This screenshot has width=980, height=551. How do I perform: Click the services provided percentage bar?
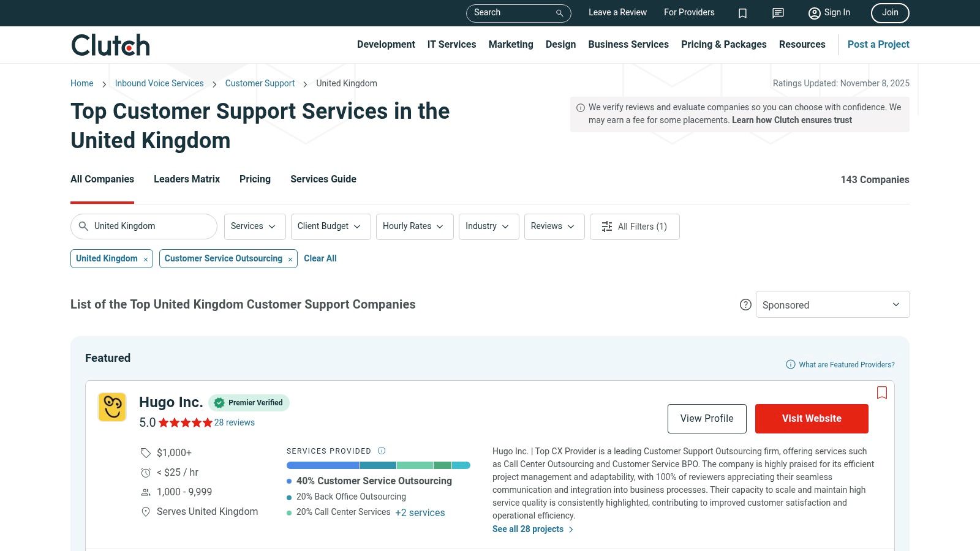point(379,465)
